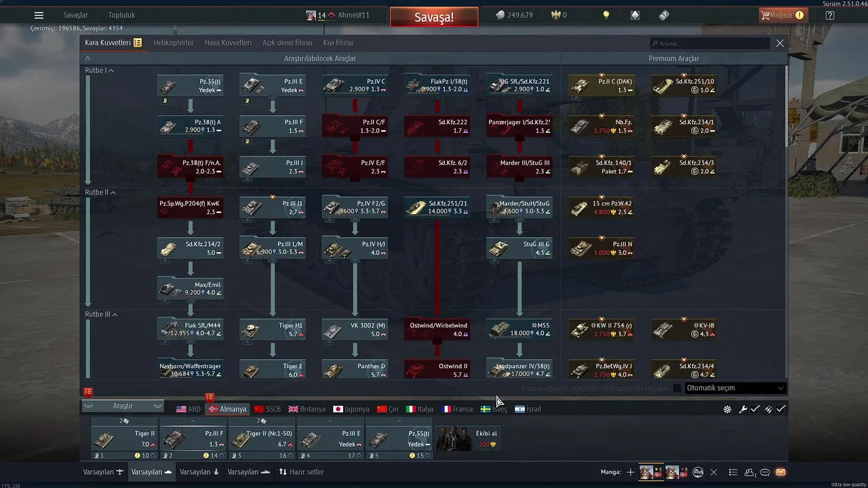868x488 pixels.
Task: Click the ammunition slashes icon
Action: click(x=769, y=409)
